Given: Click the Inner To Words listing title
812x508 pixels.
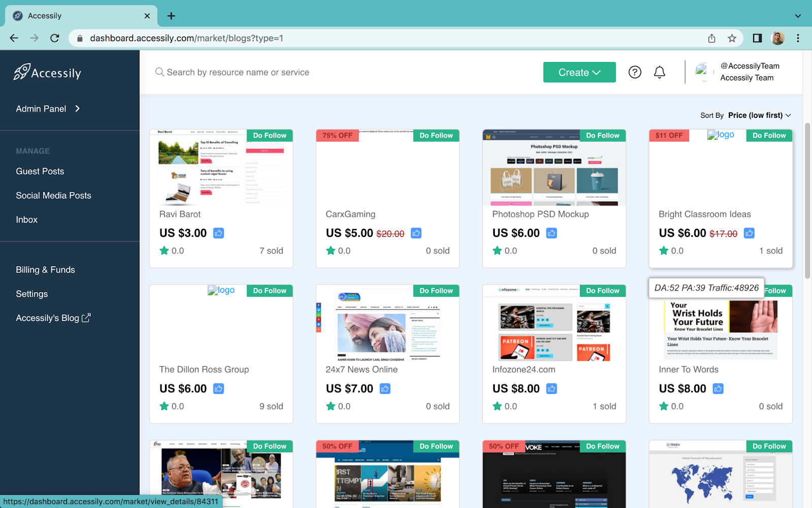Looking at the screenshot, I should click(x=689, y=370).
